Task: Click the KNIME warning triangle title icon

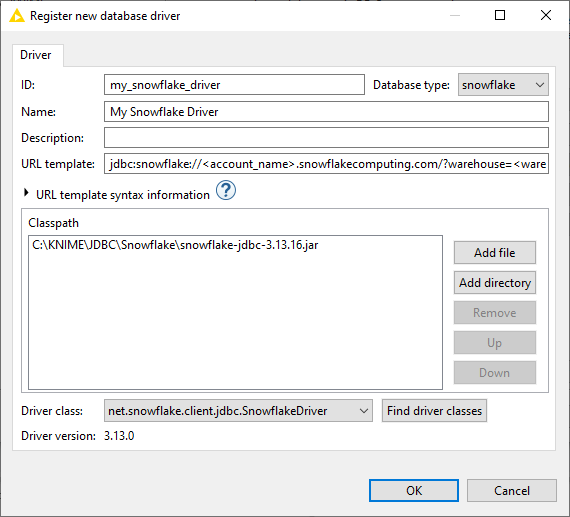Action: tap(17, 16)
